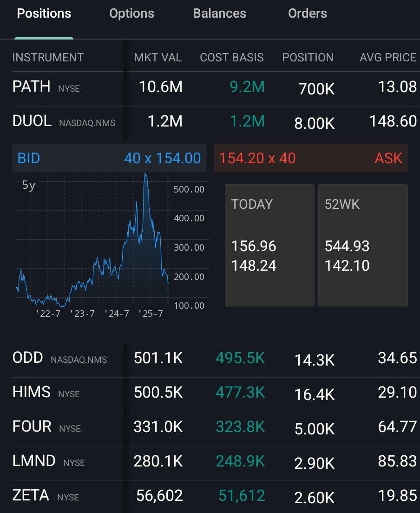Open the Balances tab
This screenshot has width=420, height=513.
pyautogui.click(x=219, y=13)
